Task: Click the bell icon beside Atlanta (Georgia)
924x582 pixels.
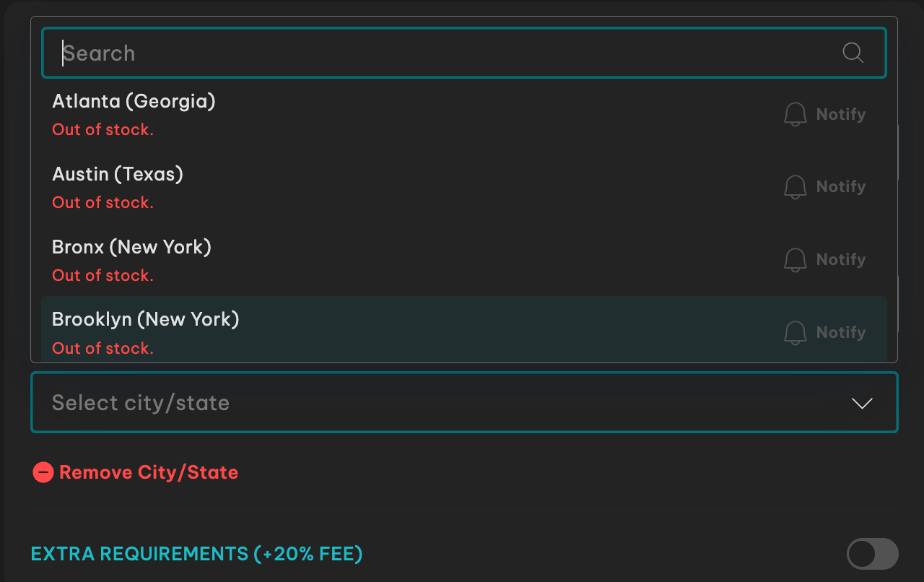Action: tap(795, 114)
